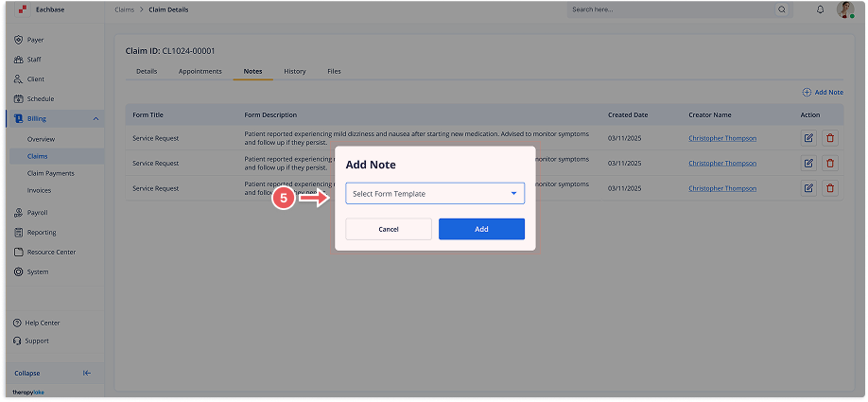The height and width of the screenshot is (402, 868).
Task: Open the Payer section in sidebar
Action: (28, 40)
